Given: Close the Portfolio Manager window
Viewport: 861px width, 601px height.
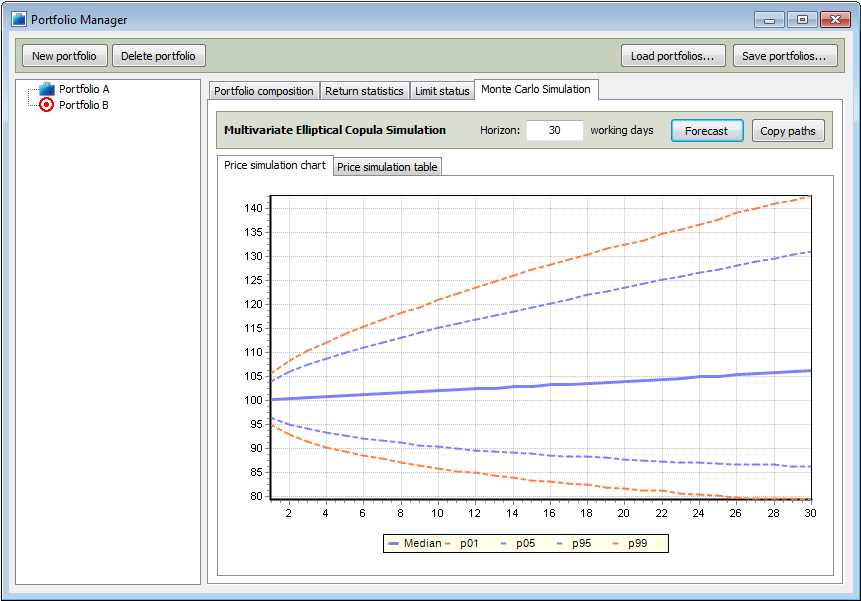Looking at the screenshot, I should (835, 20).
